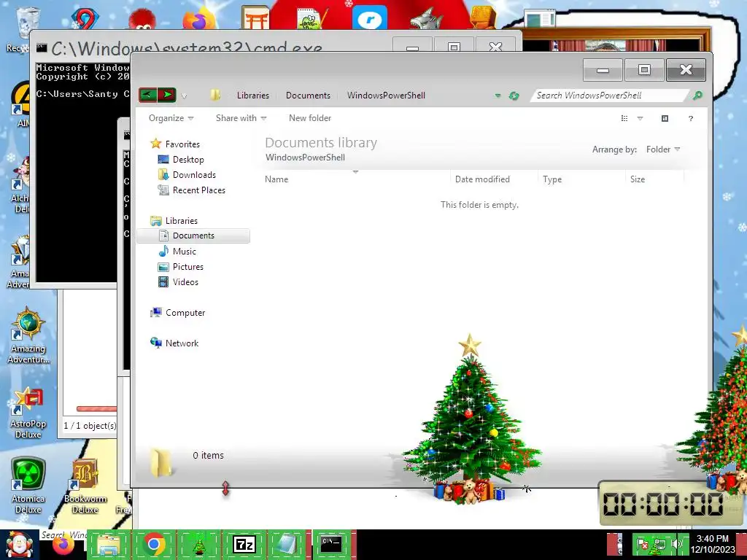Open Pictures library in navigation pane

coord(181,267)
